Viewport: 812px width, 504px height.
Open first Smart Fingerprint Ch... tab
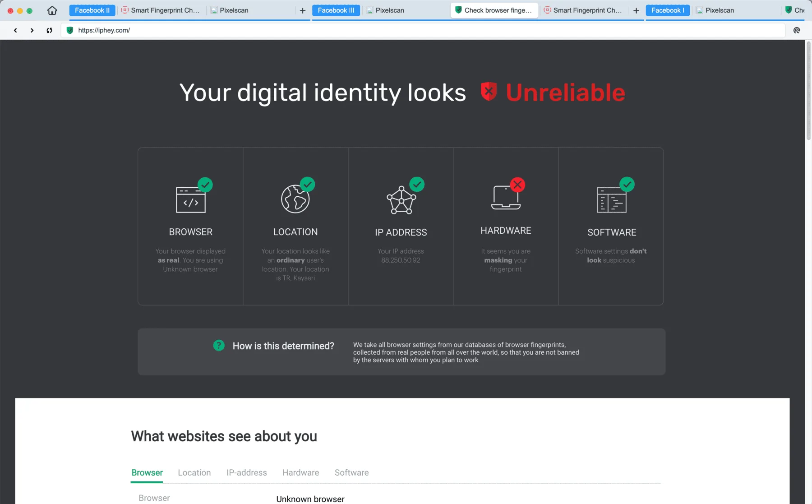(x=161, y=10)
